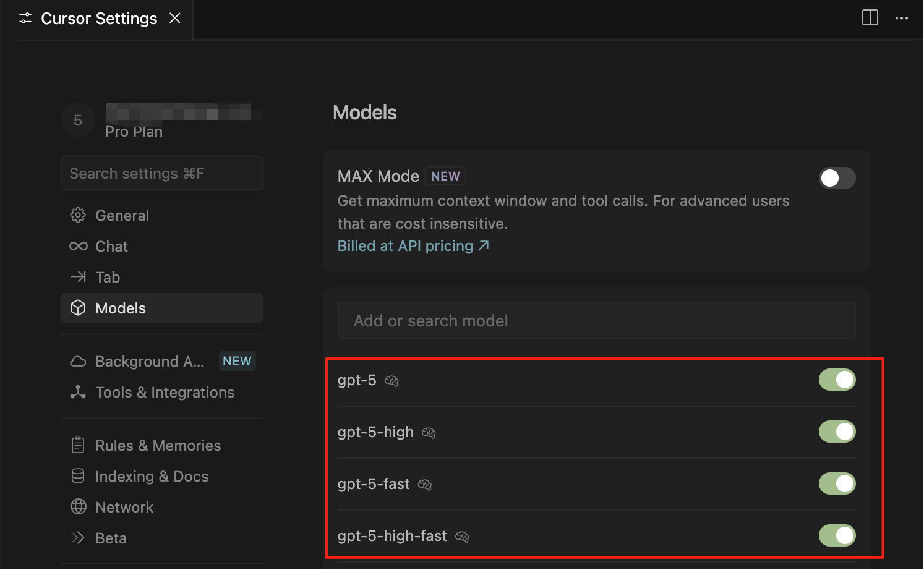
Task: Click the brain icon beside gpt-5-fast
Action: point(424,485)
